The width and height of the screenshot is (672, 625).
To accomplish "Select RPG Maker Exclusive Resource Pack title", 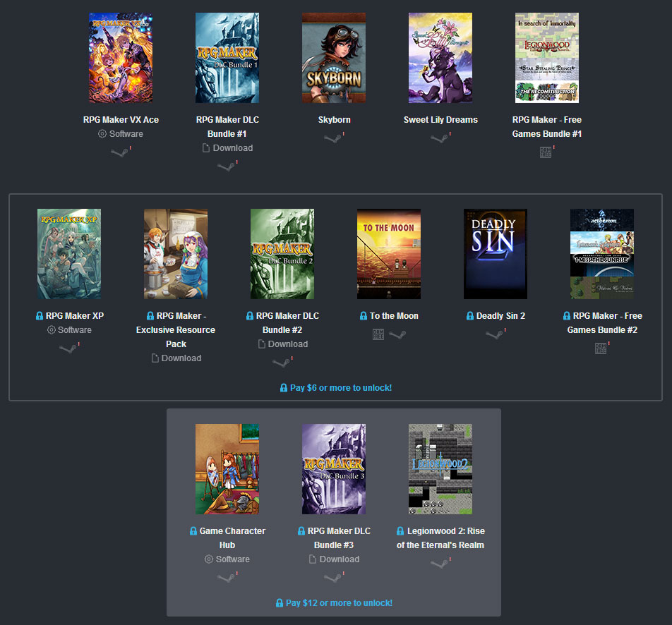I will 176,330.
